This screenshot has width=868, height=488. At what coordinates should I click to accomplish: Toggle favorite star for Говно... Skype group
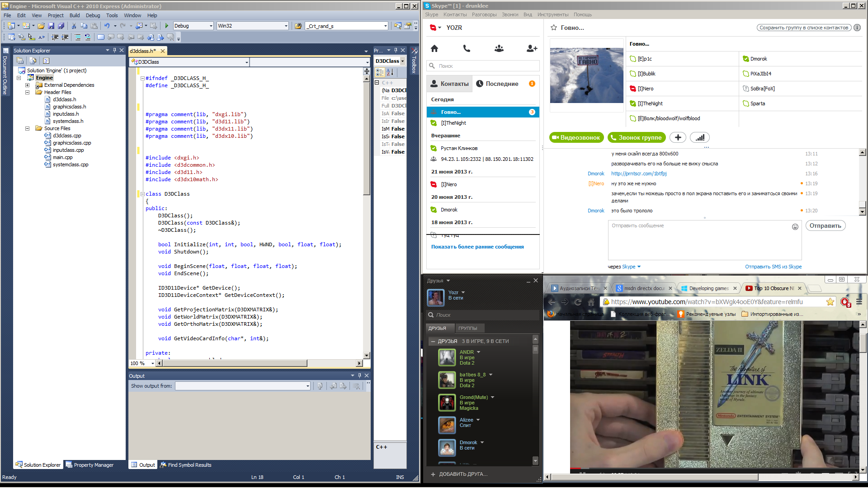click(554, 28)
